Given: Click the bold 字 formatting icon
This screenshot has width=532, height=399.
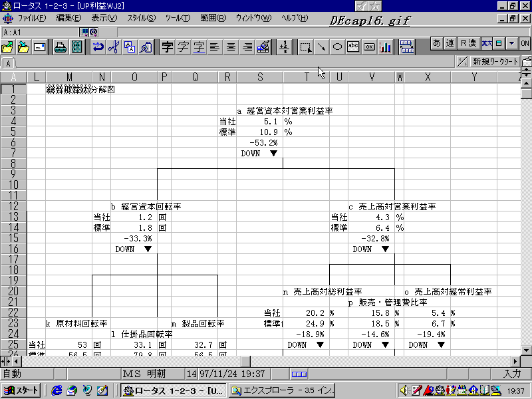Looking at the screenshot, I should click(x=168, y=47).
